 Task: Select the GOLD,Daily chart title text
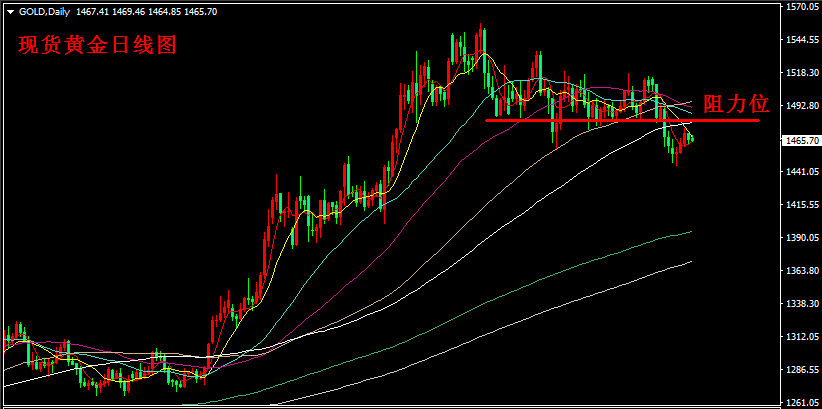45,12
